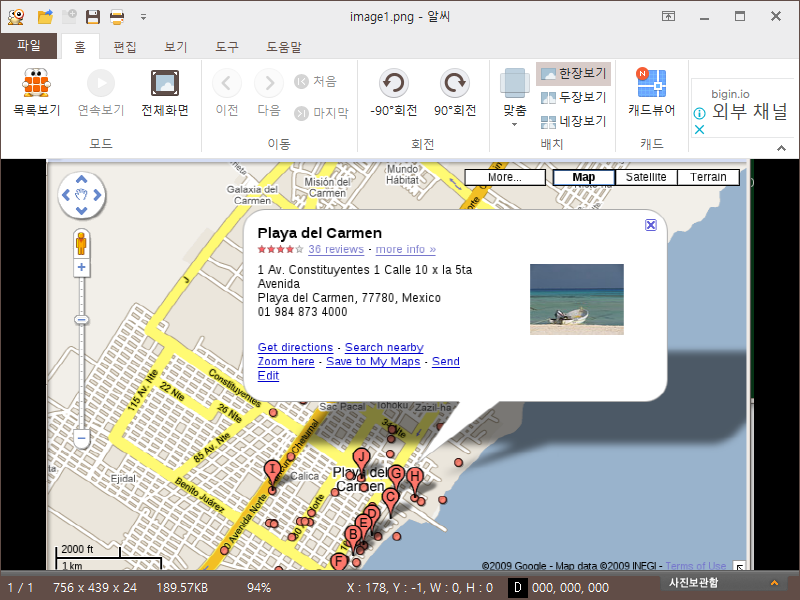Image resolution: width=800 pixels, height=600 pixels.
Task: Go to 이전 previous image
Action: click(x=227, y=93)
